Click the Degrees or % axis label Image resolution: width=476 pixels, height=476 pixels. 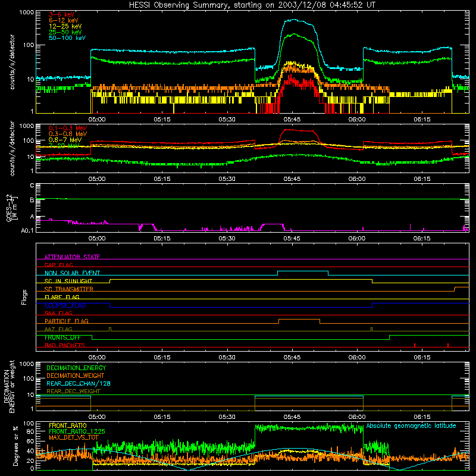click(15, 446)
